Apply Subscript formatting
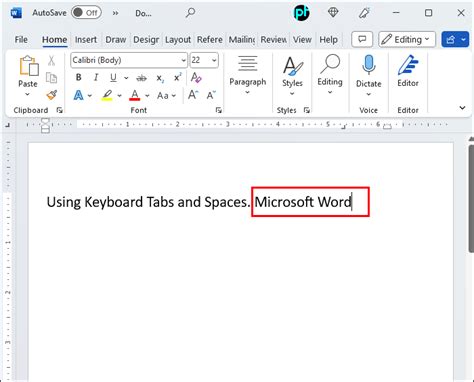This screenshot has height=382, width=474. coord(160,78)
